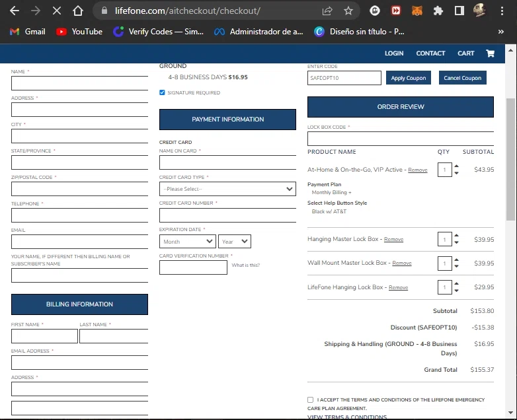Increase Hanging Master Lock Box quantity
Screen dimensions: 517x420
coord(456,236)
